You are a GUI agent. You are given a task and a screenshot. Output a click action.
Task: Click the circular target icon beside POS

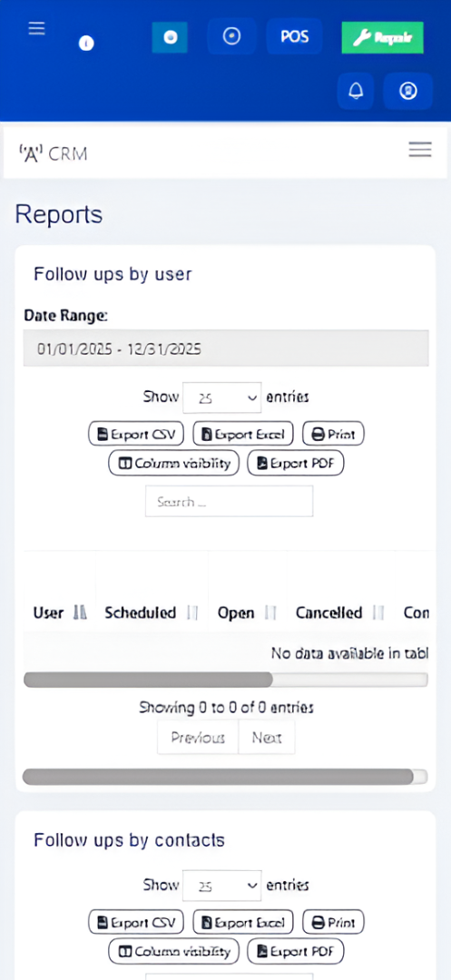tap(231, 36)
